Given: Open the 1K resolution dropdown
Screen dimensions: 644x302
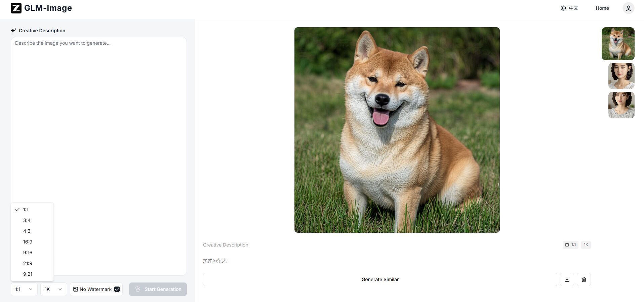Looking at the screenshot, I should point(53,289).
